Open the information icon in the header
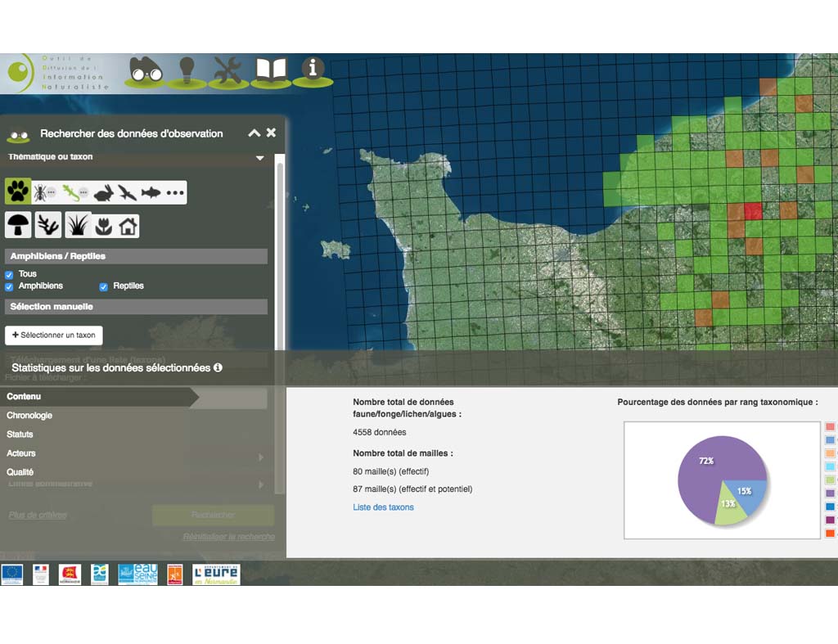 click(313, 69)
